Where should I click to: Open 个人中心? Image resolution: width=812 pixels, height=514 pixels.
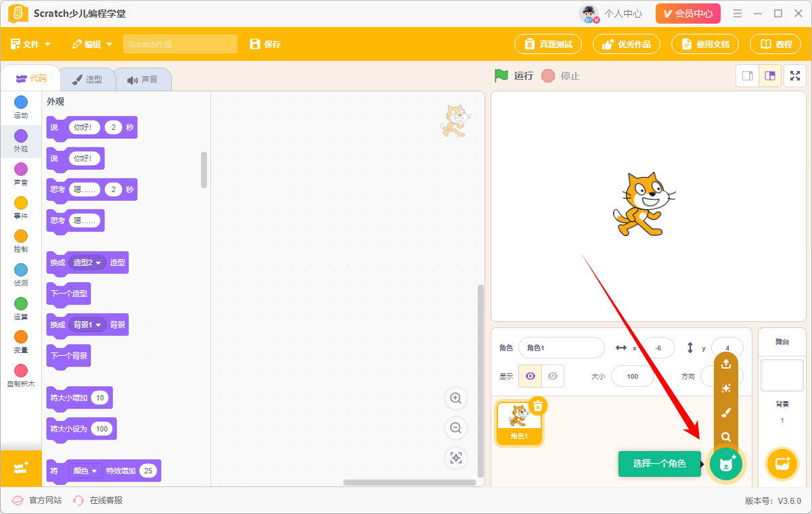click(x=623, y=14)
